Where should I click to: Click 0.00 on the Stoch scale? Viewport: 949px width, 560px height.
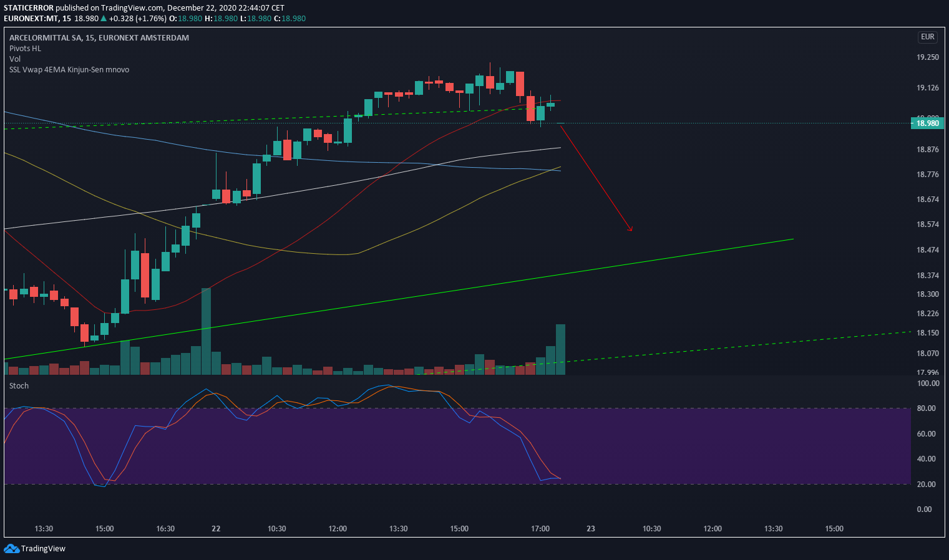(925, 509)
